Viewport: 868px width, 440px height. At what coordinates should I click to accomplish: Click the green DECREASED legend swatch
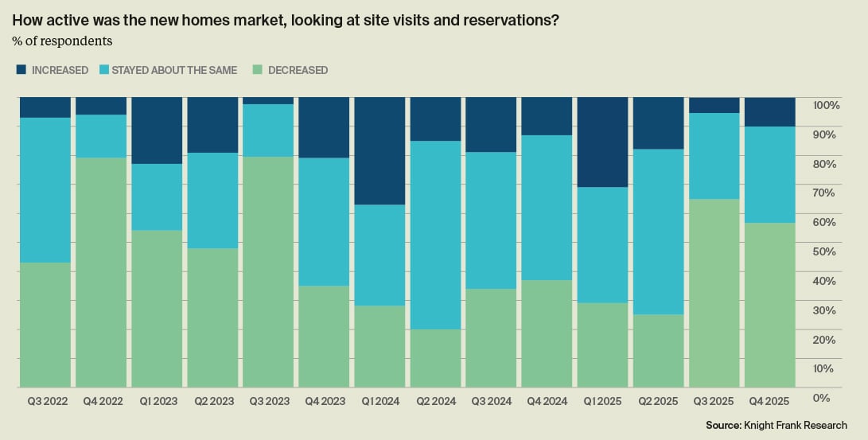click(258, 70)
